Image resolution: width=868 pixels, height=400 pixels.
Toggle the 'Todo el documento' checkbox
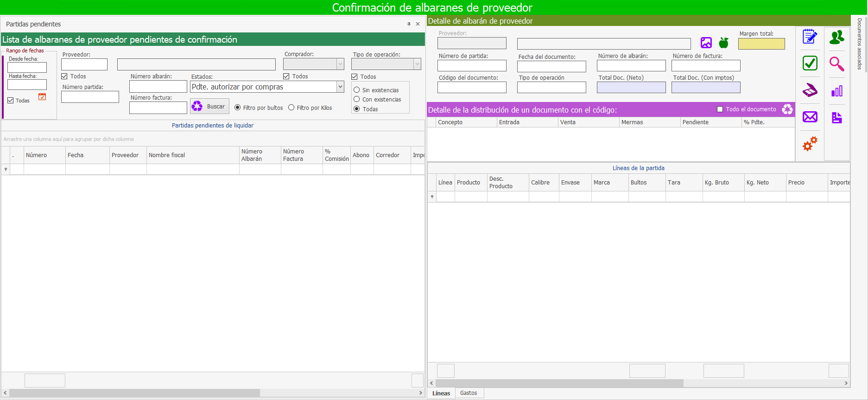pos(720,109)
